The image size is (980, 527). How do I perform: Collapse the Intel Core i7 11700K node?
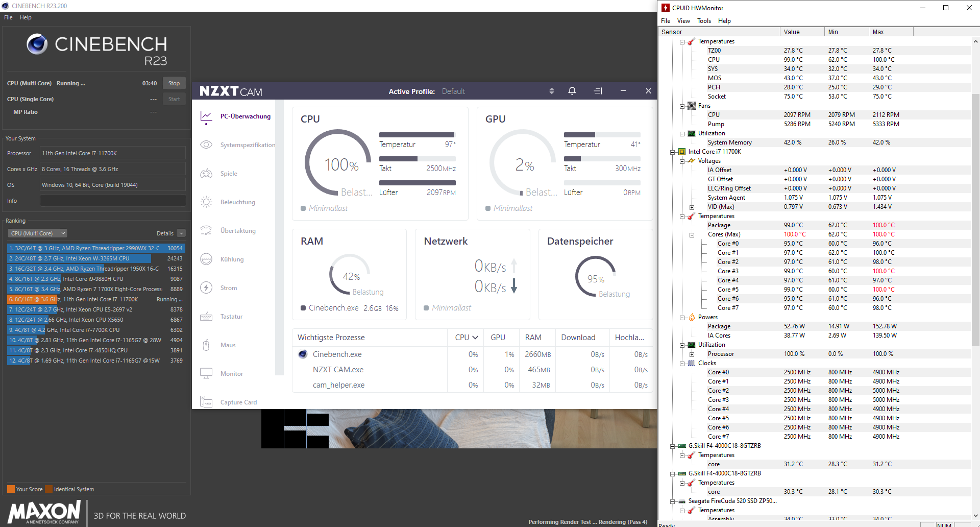(673, 152)
